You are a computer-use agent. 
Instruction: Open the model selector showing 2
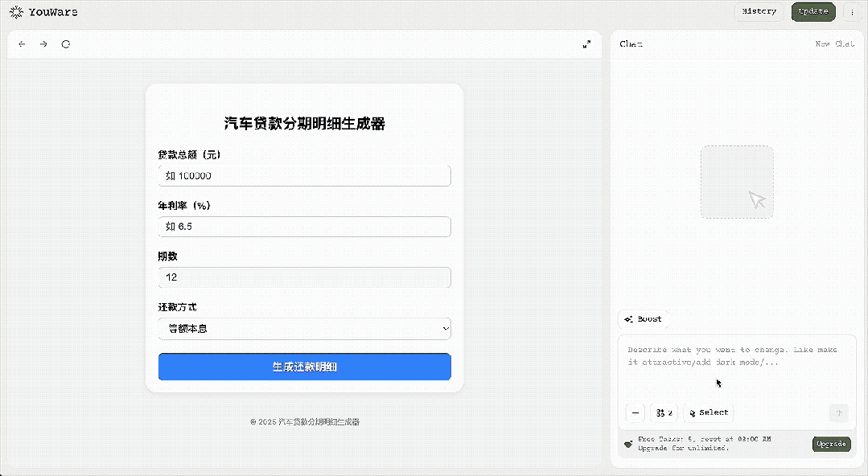tap(664, 412)
